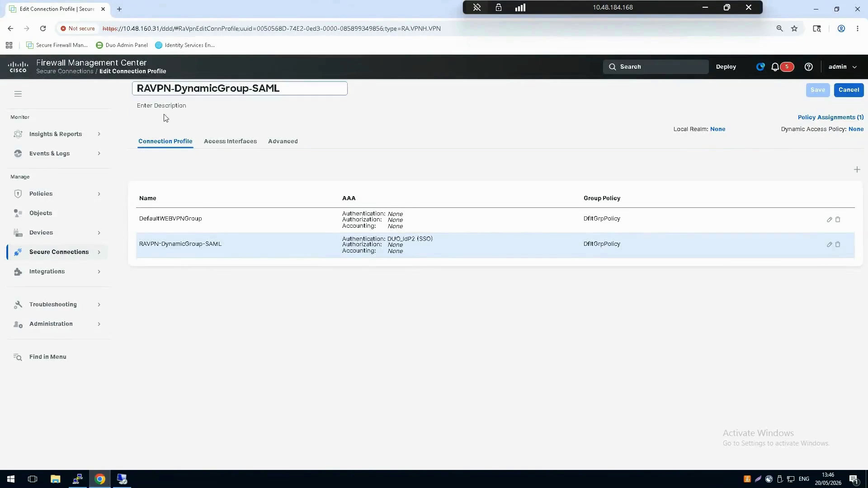Open the help question mark icon
Screen dimensions: 868x488
click(809, 67)
